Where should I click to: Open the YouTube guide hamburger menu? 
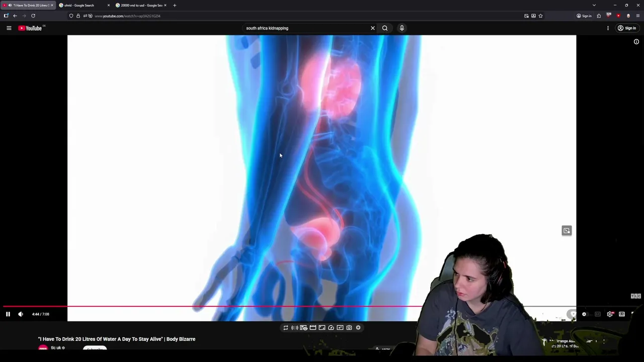coord(9,28)
